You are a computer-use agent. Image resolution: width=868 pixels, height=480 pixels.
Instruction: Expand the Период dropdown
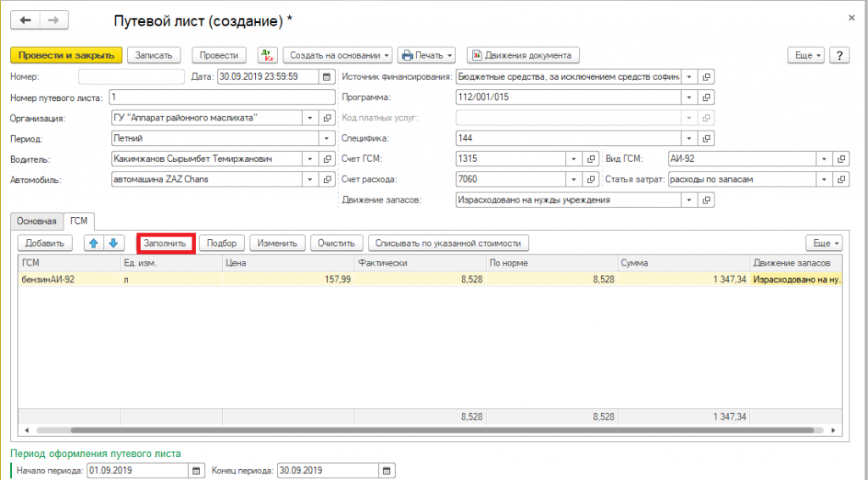pos(326,138)
